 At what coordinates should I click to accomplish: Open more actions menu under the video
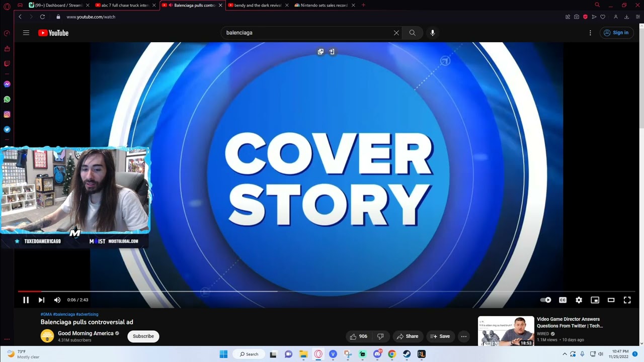(x=464, y=336)
